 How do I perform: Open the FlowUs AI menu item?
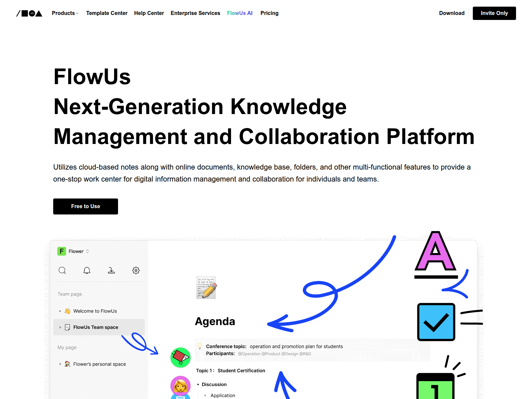tap(240, 13)
